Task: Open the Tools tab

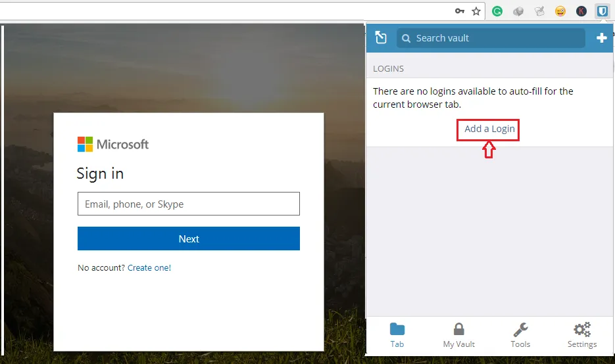Action: click(520, 335)
